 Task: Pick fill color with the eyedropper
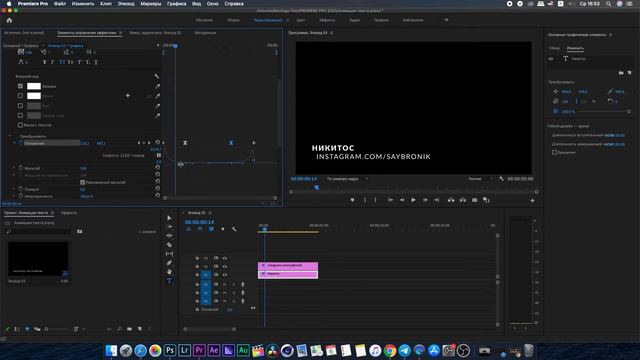click(157, 87)
